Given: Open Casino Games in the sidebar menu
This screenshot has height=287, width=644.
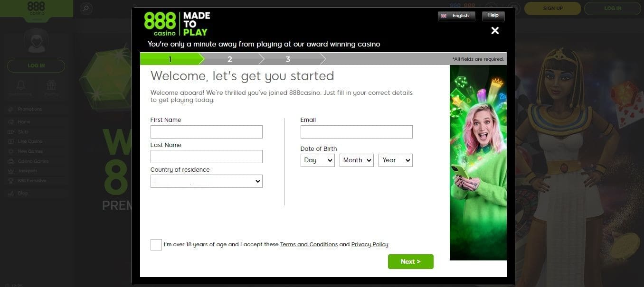Looking at the screenshot, I should 33,161.
